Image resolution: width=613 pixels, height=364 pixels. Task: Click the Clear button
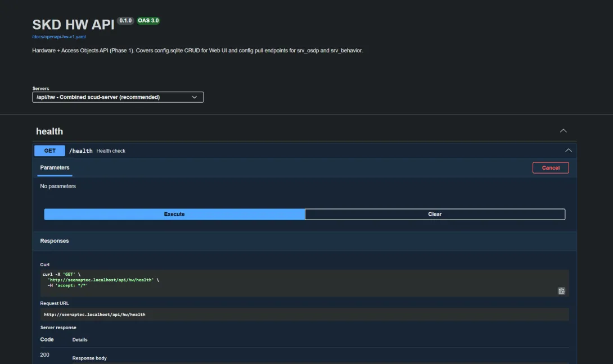coord(435,214)
